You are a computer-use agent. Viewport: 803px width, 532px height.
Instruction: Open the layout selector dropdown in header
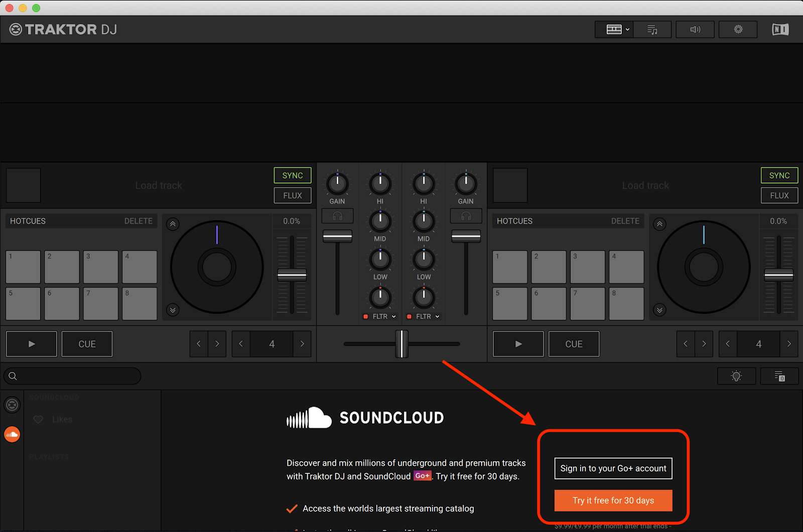pyautogui.click(x=613, y=30)
